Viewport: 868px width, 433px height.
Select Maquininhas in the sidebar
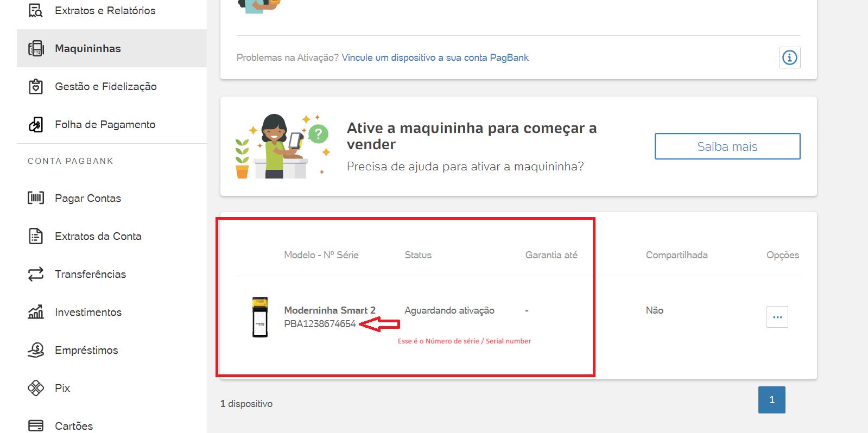(x=112, y=48)
